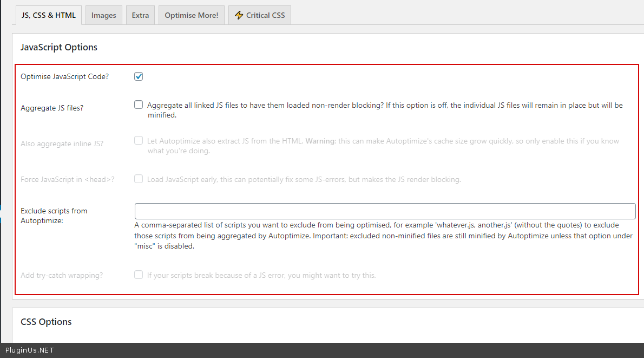Image resolution: width=644 pixels, height=358 pixels.
Task: Enable the Add try-catch wrapping checkbox
Action: click(x=139, y=275)
